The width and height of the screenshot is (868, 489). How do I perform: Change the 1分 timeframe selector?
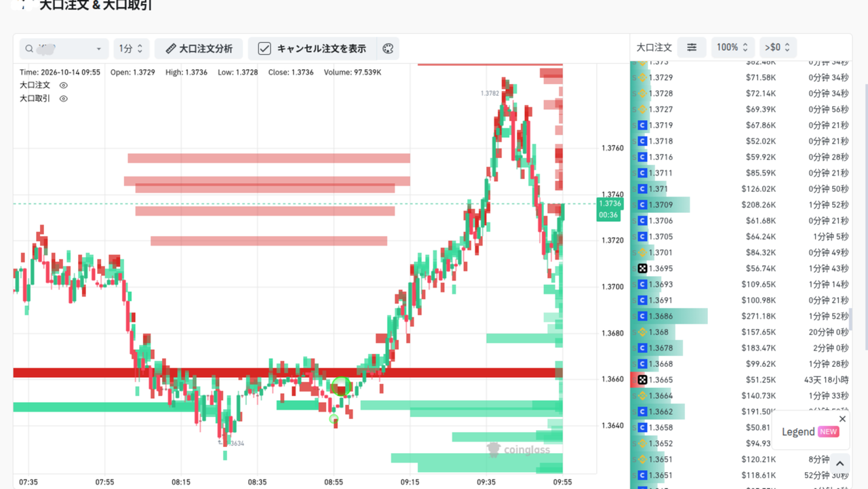(131, 49)
